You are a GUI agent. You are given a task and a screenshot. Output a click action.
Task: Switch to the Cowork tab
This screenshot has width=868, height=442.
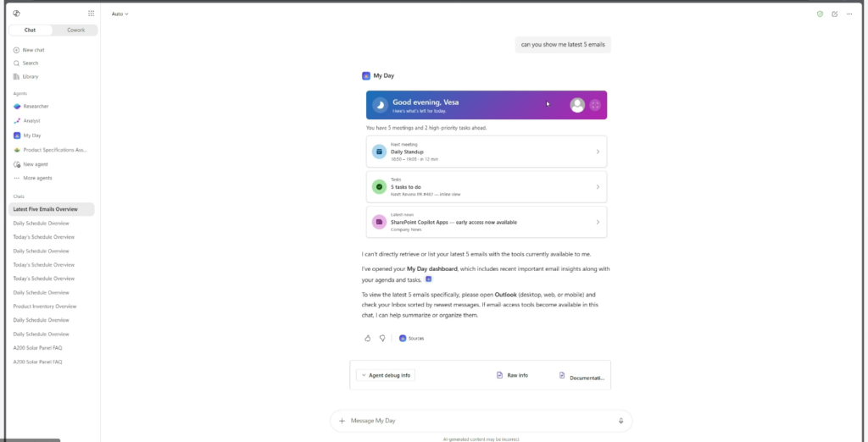coord(75,30)
